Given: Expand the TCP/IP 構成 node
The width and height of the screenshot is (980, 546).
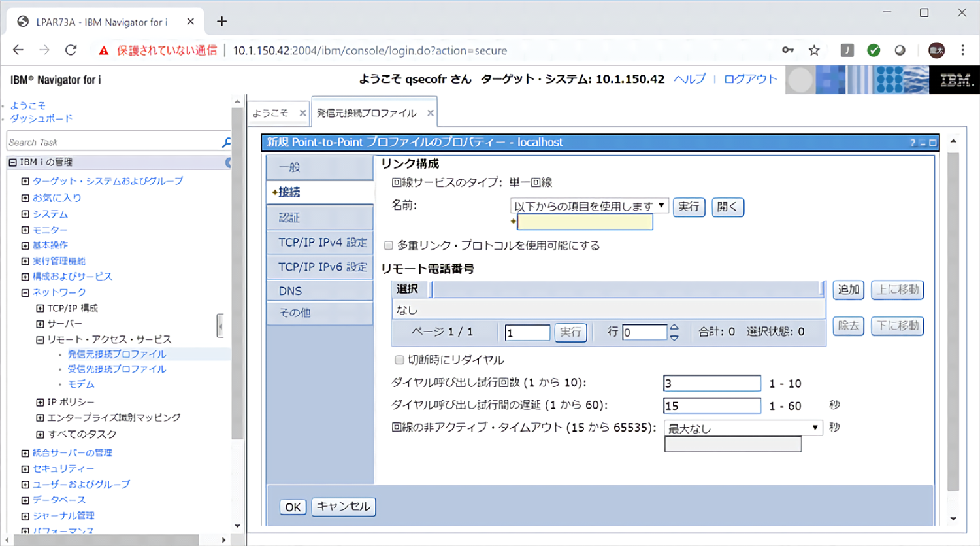Looking at the screenshot, I should [x=40, y=308].
